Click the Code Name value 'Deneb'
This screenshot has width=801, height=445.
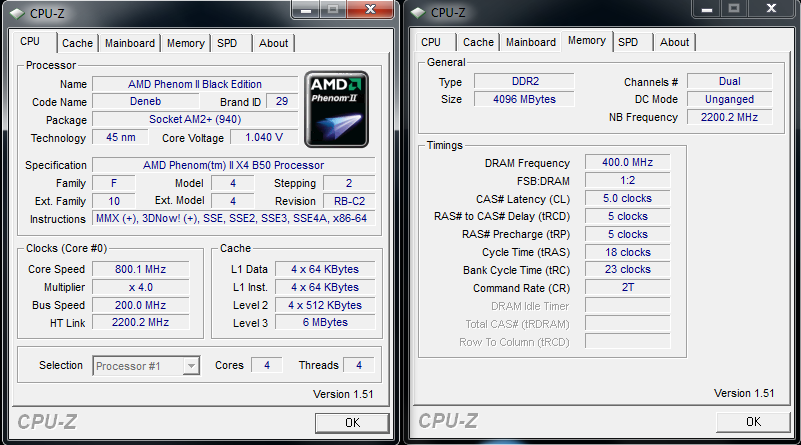point(146,102)
